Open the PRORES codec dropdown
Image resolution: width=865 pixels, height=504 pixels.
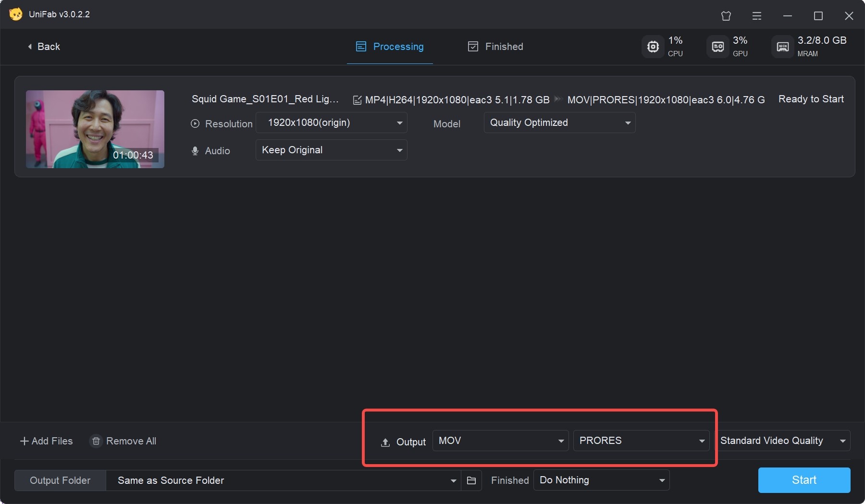click(x=641, y=441)
